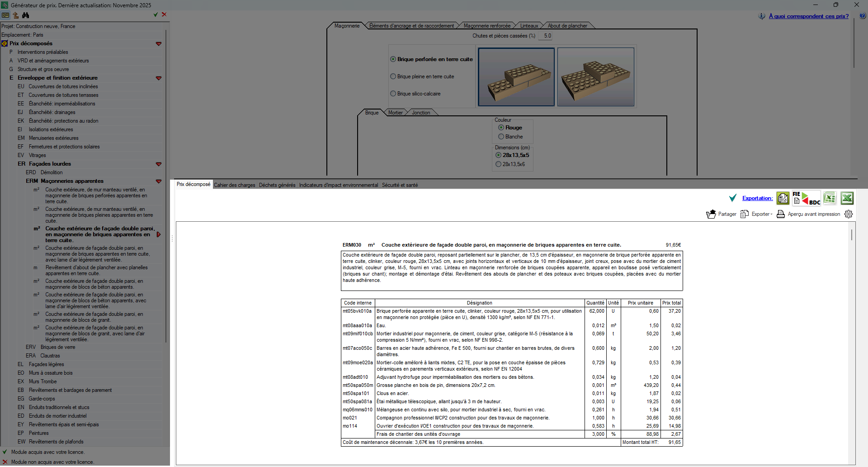Switch to the Linteaux tab
This screenshot has width=868, height=467.
[x=529, y=26]
